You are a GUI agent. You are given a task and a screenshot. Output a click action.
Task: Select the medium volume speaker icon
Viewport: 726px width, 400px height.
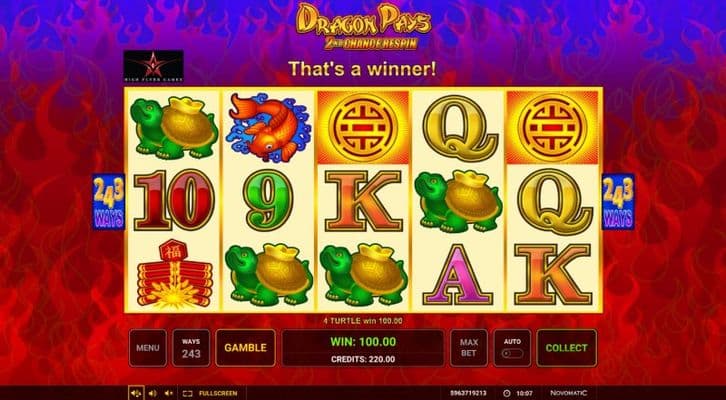(152, 393)
